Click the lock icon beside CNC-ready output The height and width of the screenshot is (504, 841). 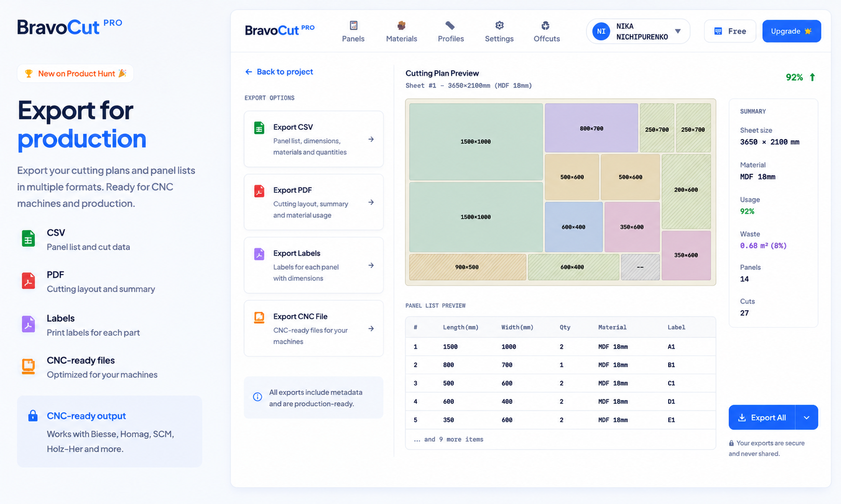click(x=33, y=416)
